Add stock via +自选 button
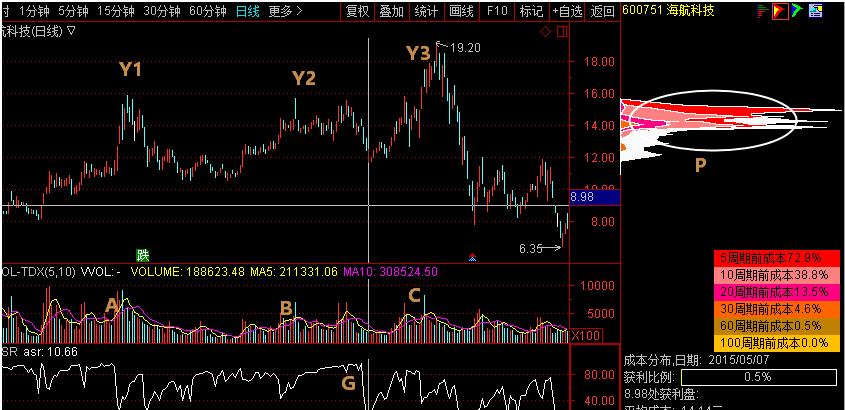 pos(567,11)
